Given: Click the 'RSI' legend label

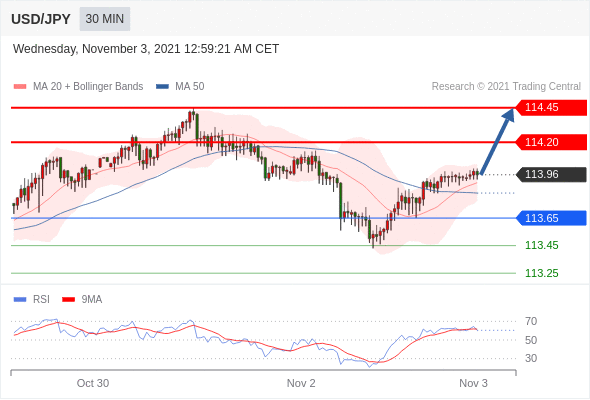Looking at the screenshot, I should 41,300.
